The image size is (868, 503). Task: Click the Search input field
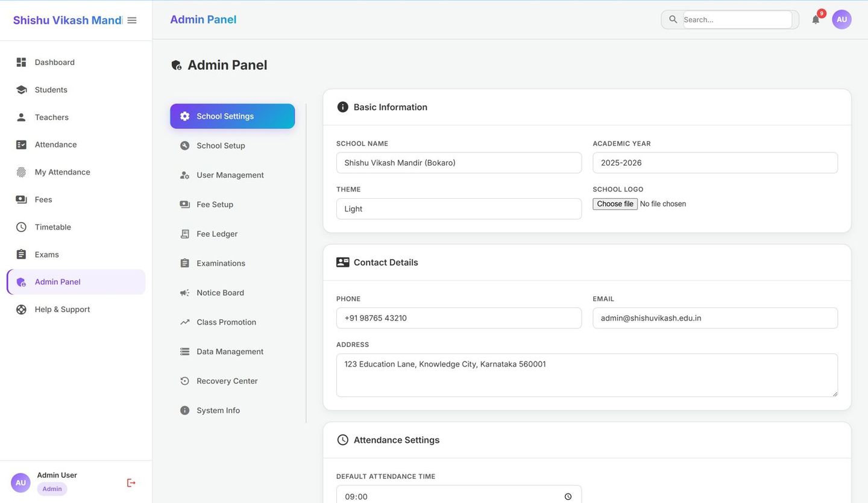tap(737, 19)
